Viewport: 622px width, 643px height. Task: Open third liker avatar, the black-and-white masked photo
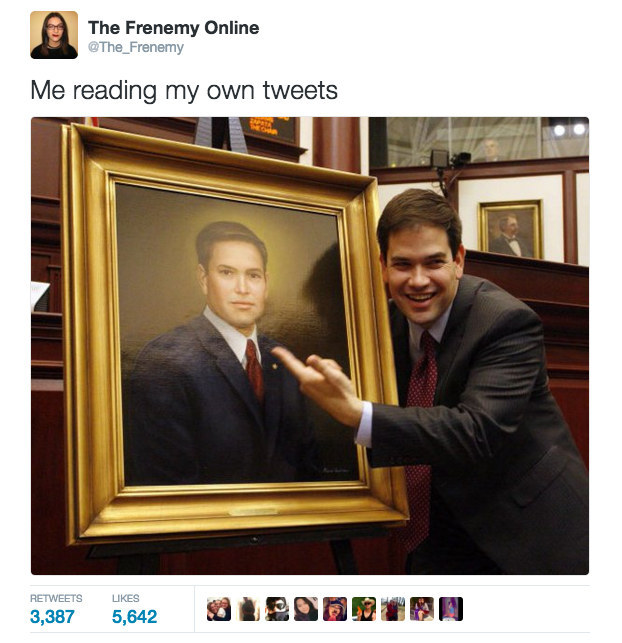point(277,609)
